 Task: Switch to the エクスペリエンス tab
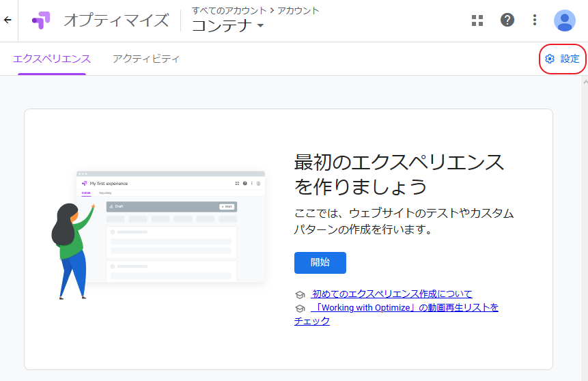coord(52,59)
